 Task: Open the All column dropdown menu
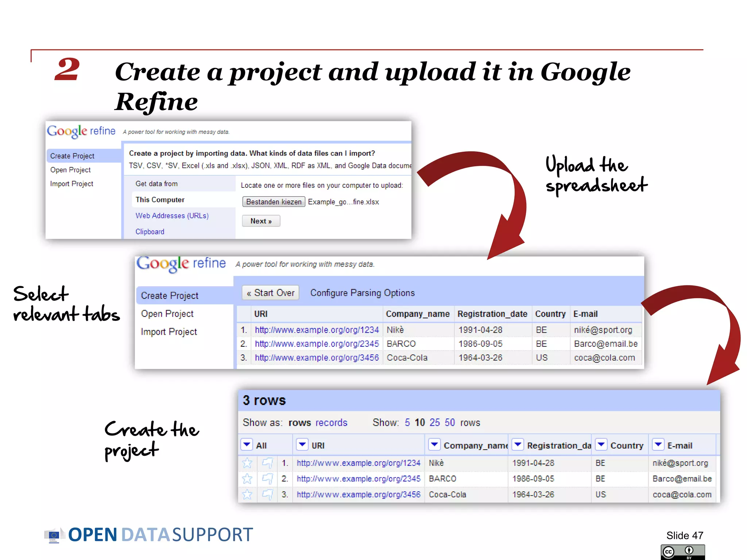247,445
